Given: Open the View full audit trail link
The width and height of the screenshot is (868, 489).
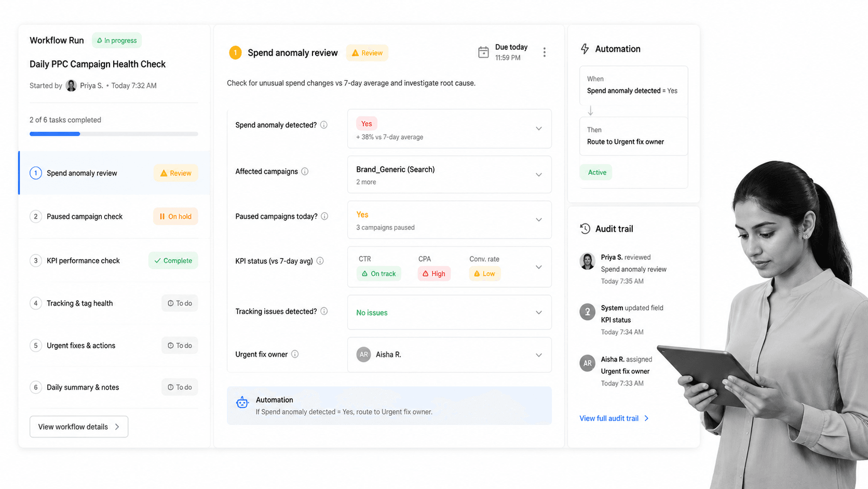Looking at the screenshot, I should 614,418.
